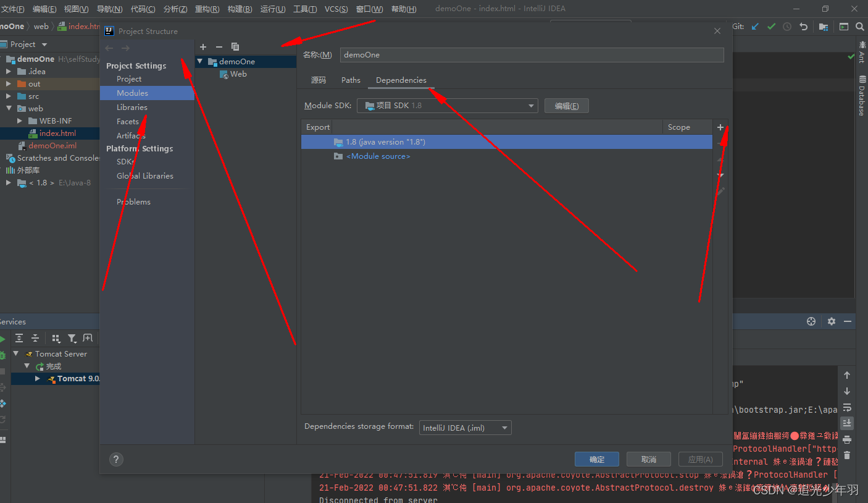Click the Services settings gear icon
868x503 pixels.
point(832,321)
